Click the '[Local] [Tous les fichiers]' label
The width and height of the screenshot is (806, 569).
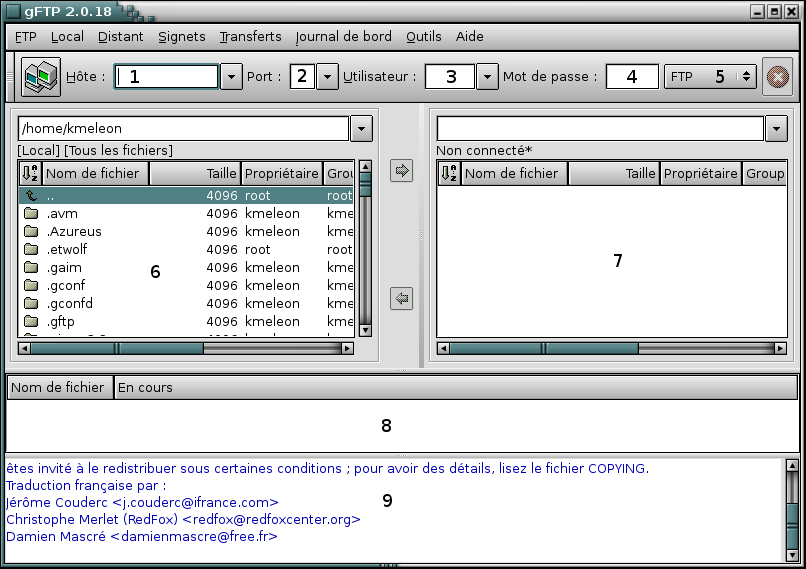(x=95, y=151)
